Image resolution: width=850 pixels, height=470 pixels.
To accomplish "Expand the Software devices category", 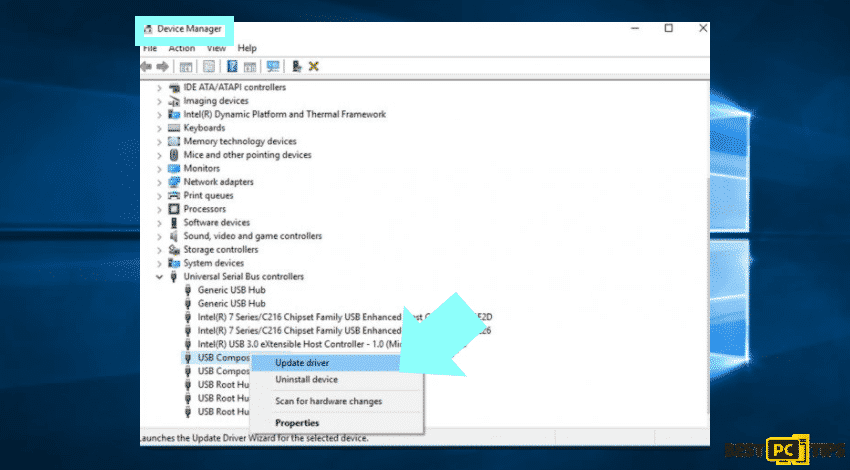I will click(x=159, y=223).
